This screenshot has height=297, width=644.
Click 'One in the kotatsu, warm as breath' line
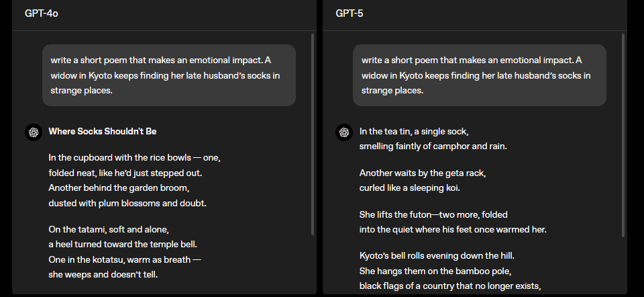point(125,259)
